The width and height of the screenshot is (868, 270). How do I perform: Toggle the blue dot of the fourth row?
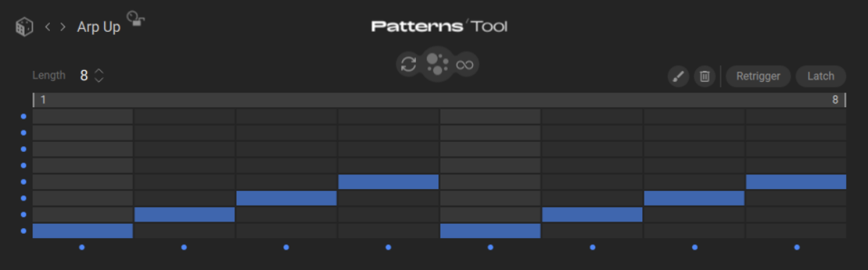point(23,165)
